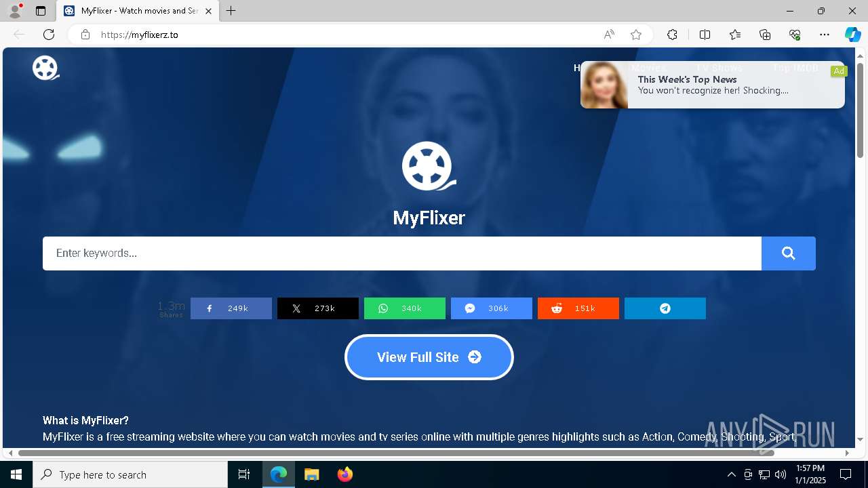Click the ad thumbnail of woman
This screenshot has width=868, height=488.
click(604, 85)
